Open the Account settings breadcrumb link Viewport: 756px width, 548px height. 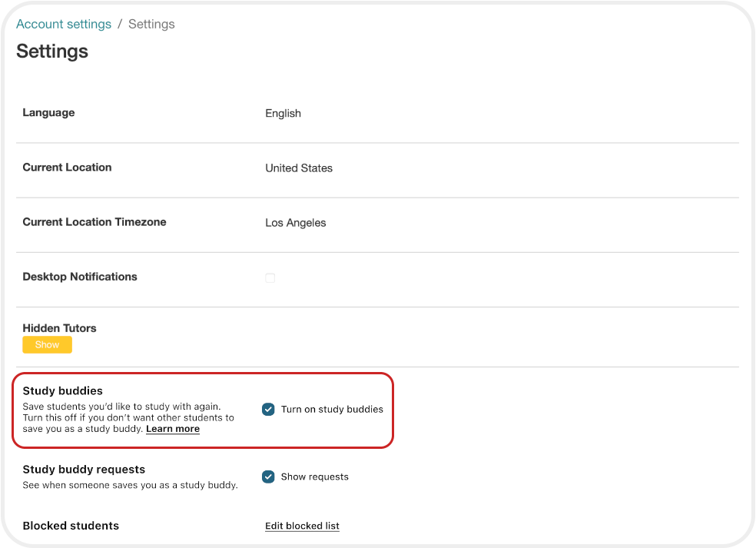[x=64, y=24]
